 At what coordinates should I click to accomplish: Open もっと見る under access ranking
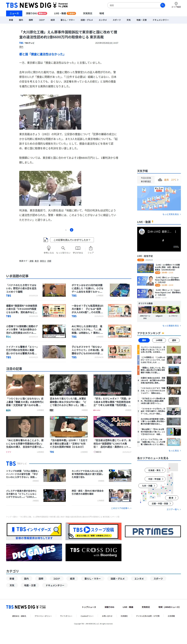point(174,451)
